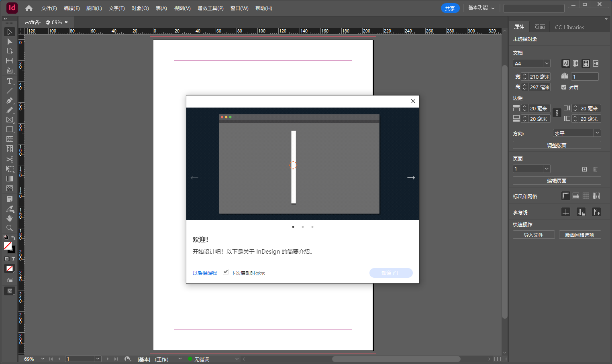
Task: Click the 以后提醒我 link
Action: click(x=204, y=273)
